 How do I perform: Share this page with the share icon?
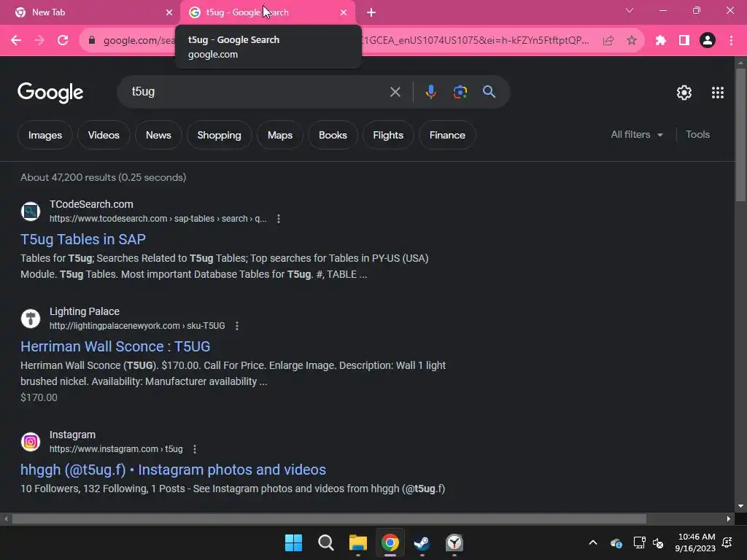(608, 41)
